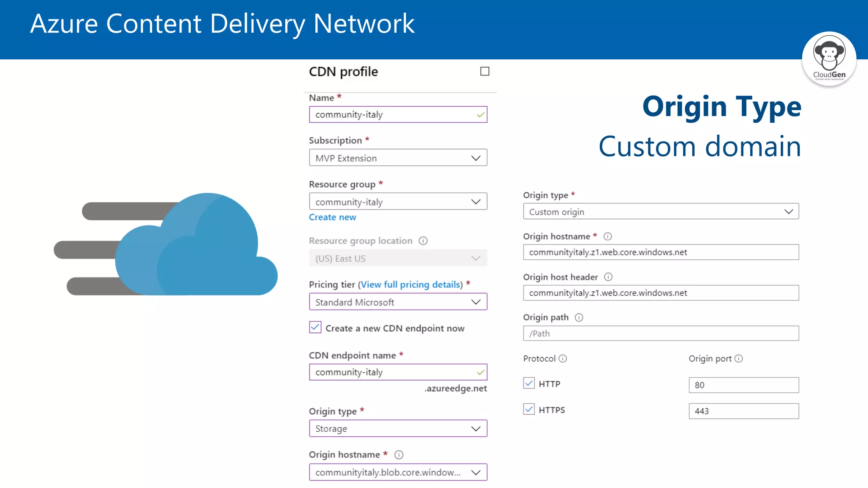Screen dimensions: 868x488
Task: Click the green checkmark in the Name field
Action: [x=480, y=115]
